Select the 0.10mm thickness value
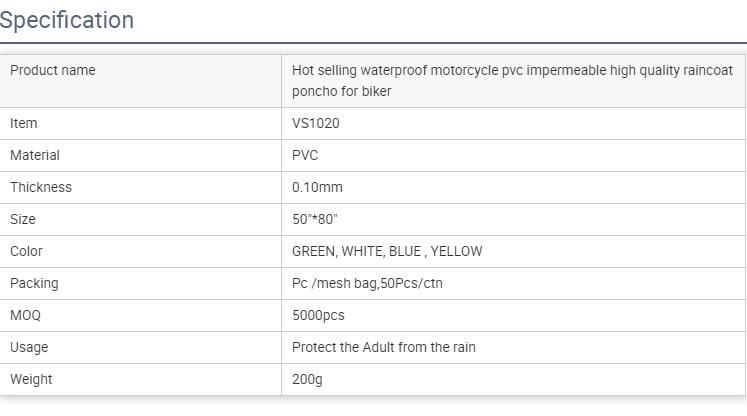Viewport: 747px width, 416px height. (x=317, y=187)
